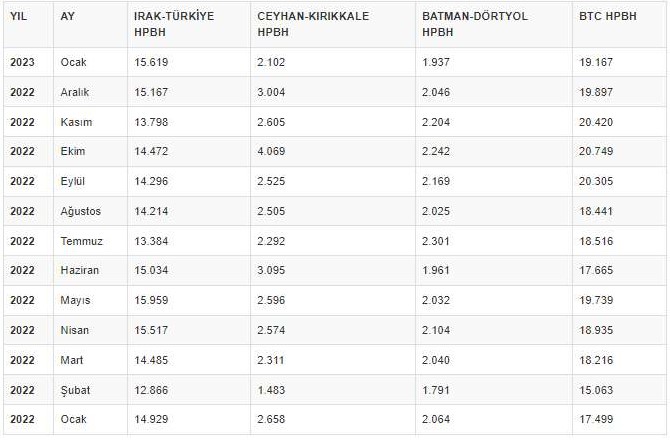Screen dimensions: 670x441
Task: Select the IRAK-TÜRKİYE HPBH column header
Action: click(174, 24)
